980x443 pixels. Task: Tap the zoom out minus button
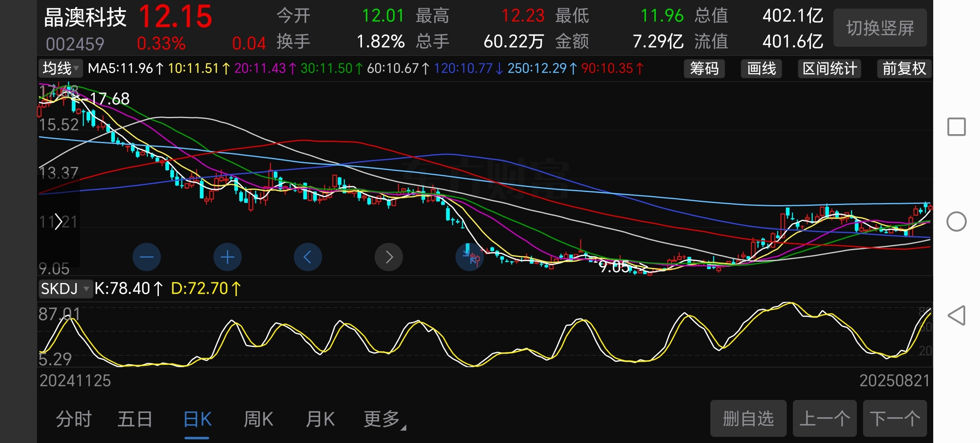coord(147,257)
